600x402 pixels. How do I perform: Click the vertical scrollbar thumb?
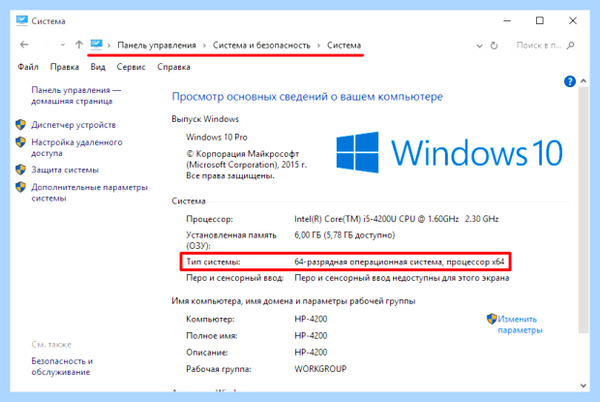pyautogui.click(x=583, y=210)
